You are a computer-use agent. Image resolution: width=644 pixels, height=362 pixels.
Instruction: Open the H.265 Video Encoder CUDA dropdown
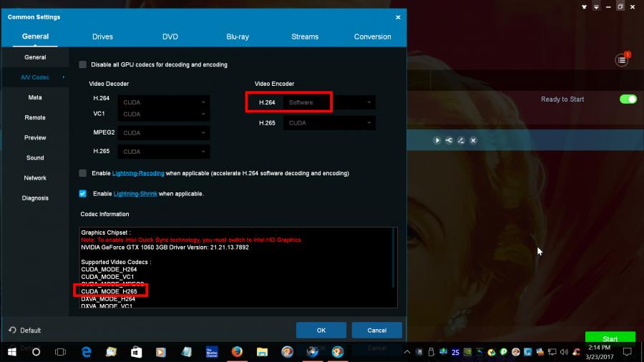[329, 123]
